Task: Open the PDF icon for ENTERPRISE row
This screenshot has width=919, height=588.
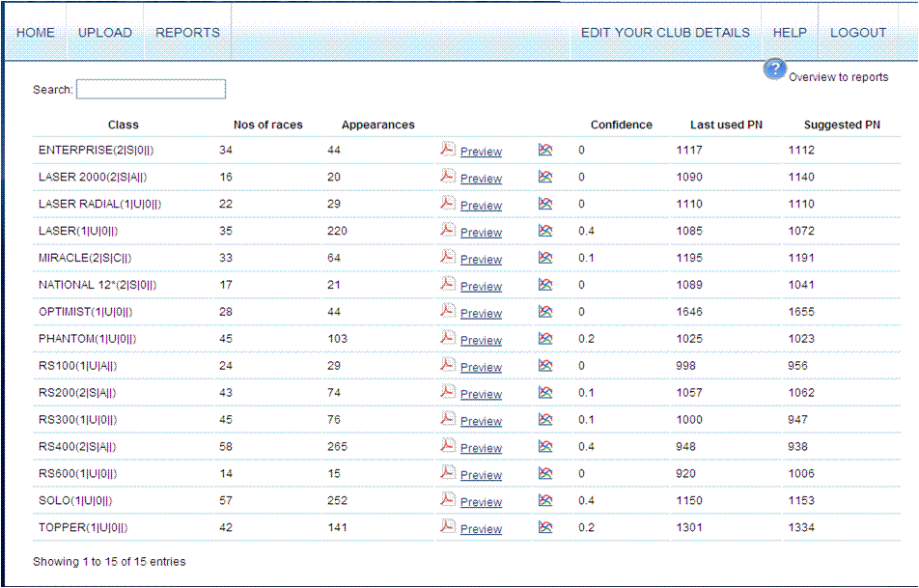Action: 448,149
